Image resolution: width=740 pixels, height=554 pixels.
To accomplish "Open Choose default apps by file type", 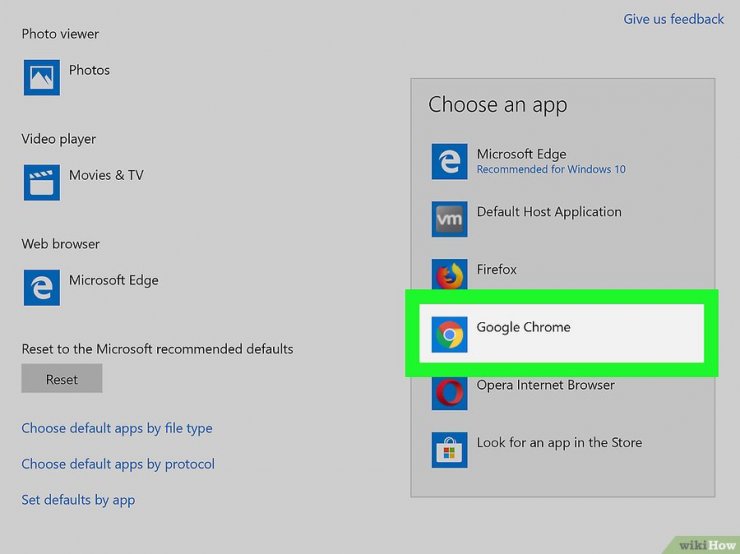I will click(x=117, y=428).
